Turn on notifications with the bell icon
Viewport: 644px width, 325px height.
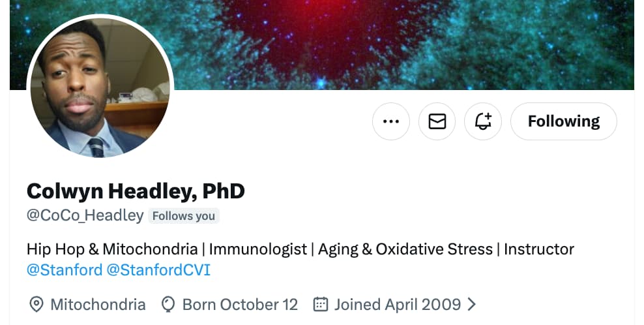483,121
